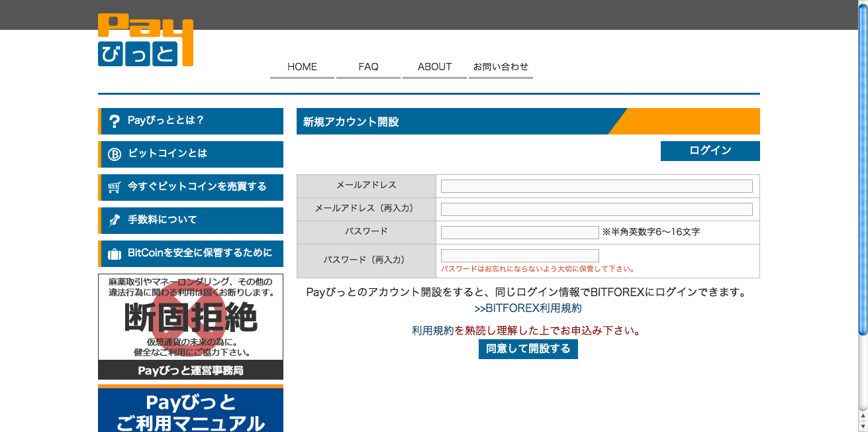Open the お問い合わせ contact page
This screenshot has height=432, width=868.
501,67
